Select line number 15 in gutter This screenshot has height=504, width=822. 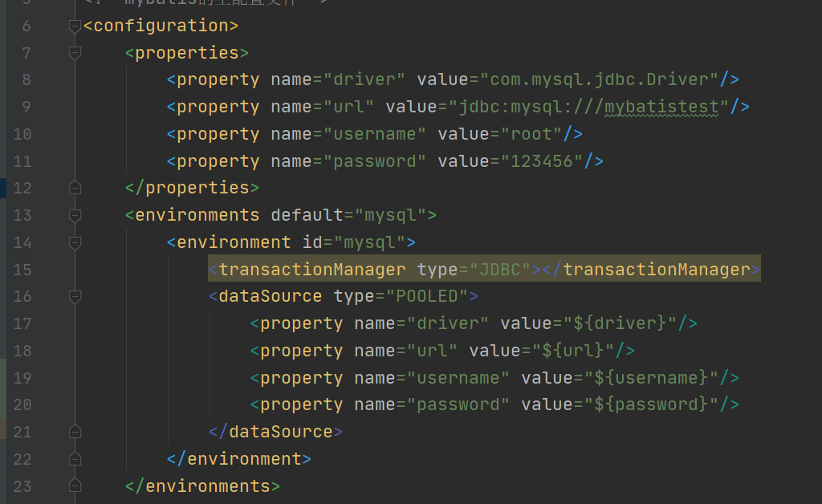click(22, 270)
